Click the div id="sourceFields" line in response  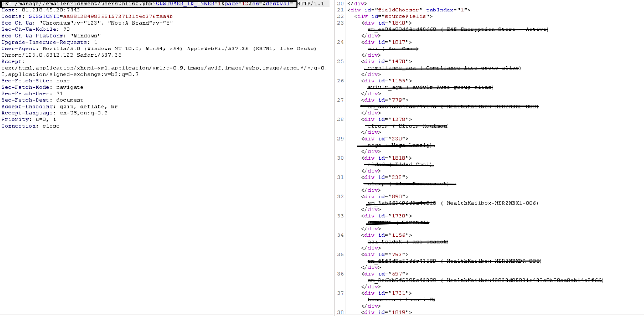pos(393,16)
